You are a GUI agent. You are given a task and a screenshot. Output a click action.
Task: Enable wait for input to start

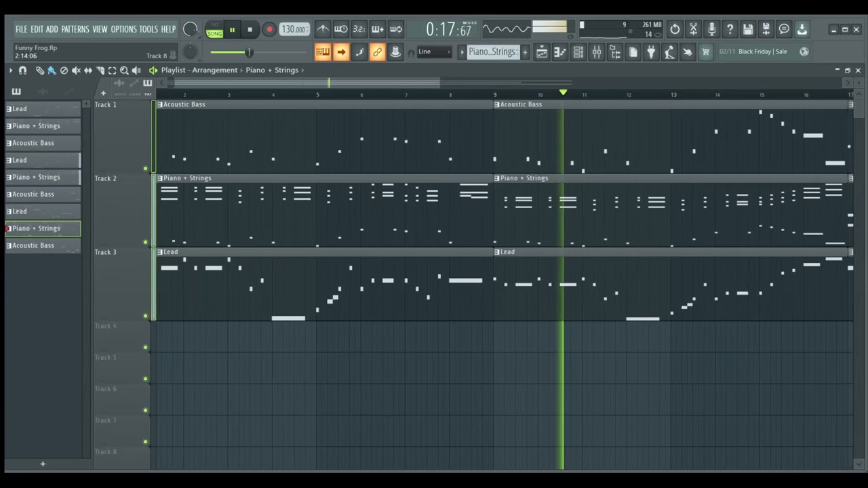point(341,29)
